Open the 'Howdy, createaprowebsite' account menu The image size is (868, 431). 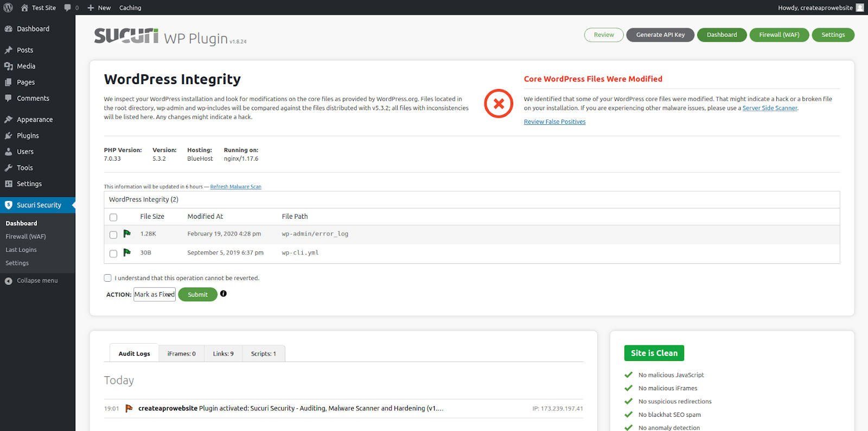point(821,8)
